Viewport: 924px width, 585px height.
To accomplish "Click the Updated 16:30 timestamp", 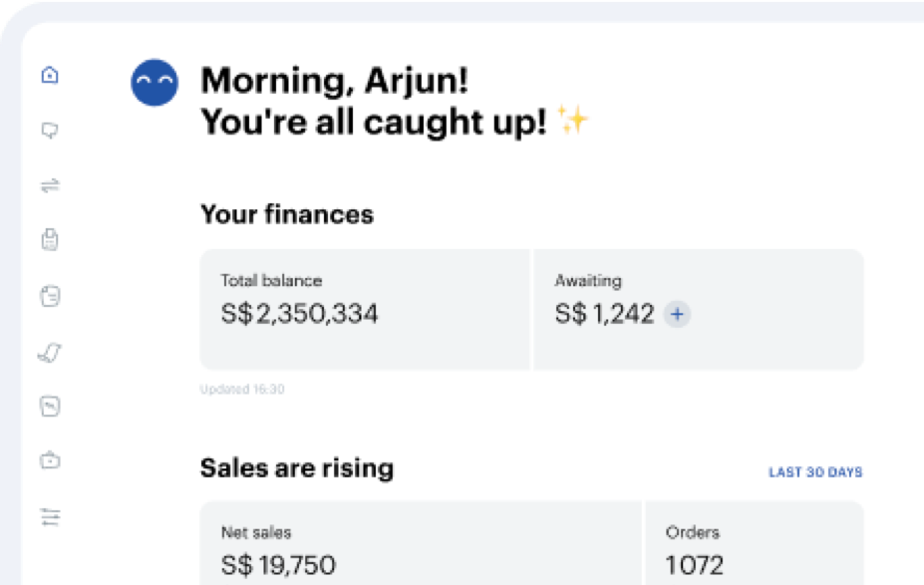I will [x=242, y=390].
